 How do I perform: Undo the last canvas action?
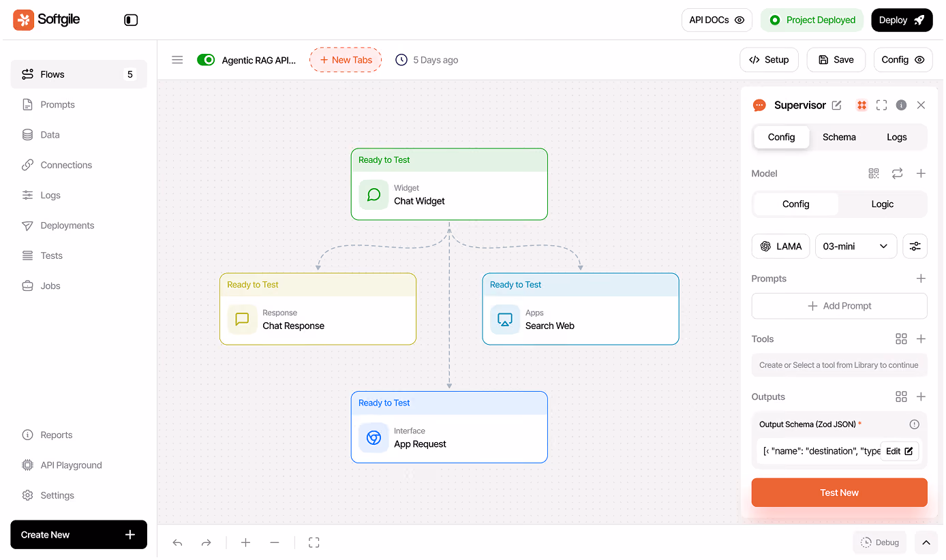pos(177,543)
